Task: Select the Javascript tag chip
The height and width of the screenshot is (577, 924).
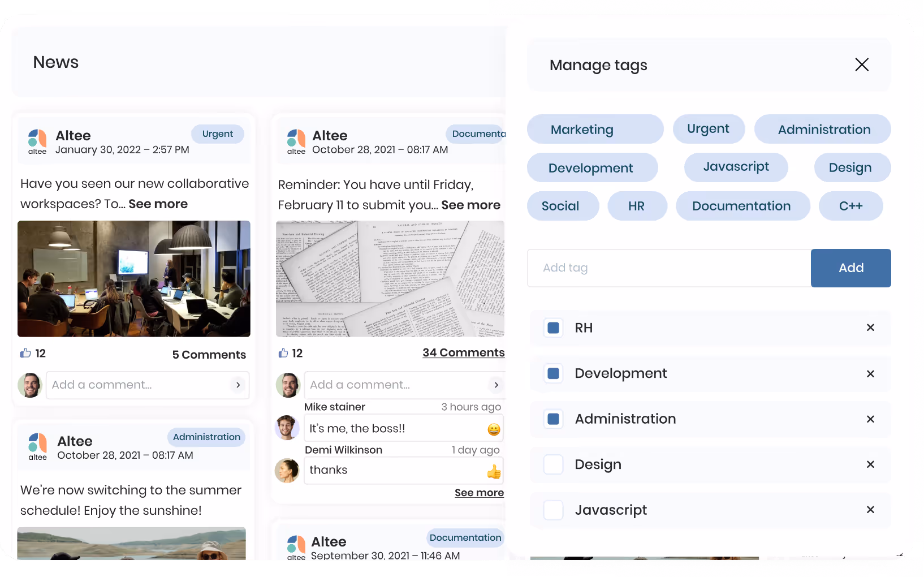Action: point(736,167)
